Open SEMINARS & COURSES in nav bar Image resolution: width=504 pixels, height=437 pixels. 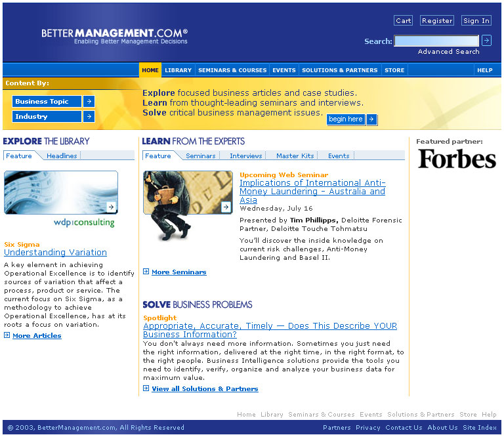click(x=232, y=70)
